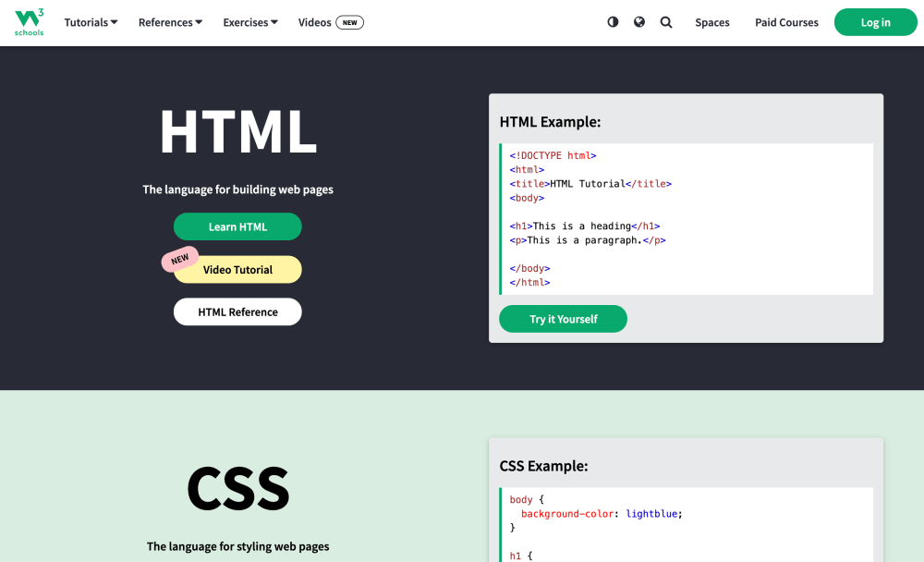
Task: Click the pink NEW badge on Video Tutorial
Action: (x=180, y=260)
